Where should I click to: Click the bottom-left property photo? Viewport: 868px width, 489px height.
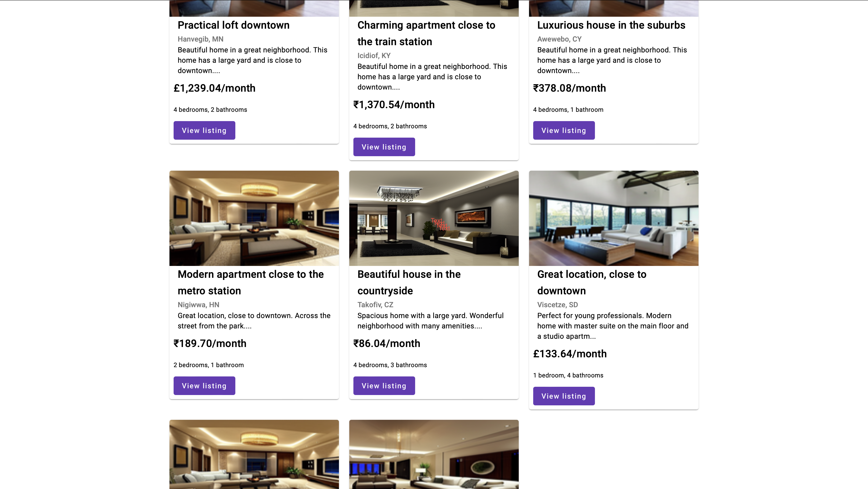[x=254, y=455]
